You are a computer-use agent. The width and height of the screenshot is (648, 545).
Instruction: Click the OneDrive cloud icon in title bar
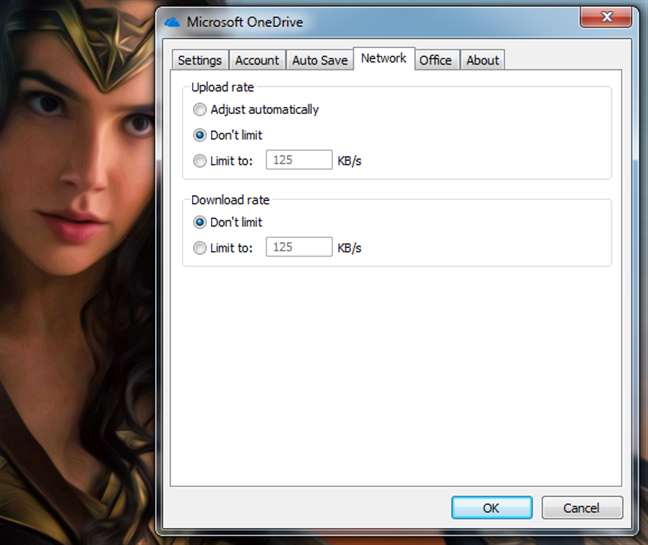172,22
